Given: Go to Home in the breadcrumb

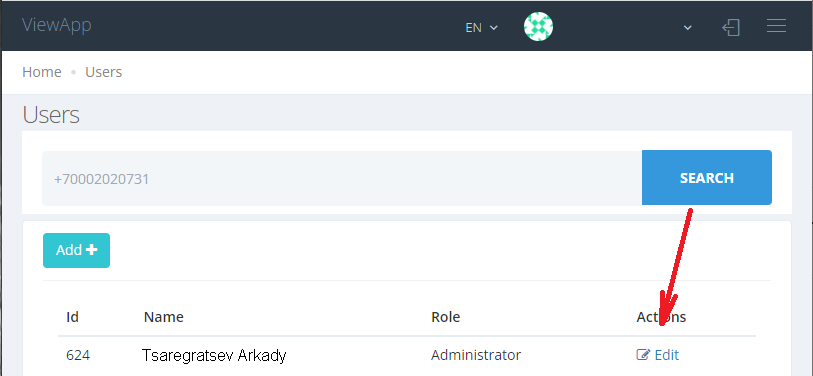Looking at the screenshot, I should (41, 72).
